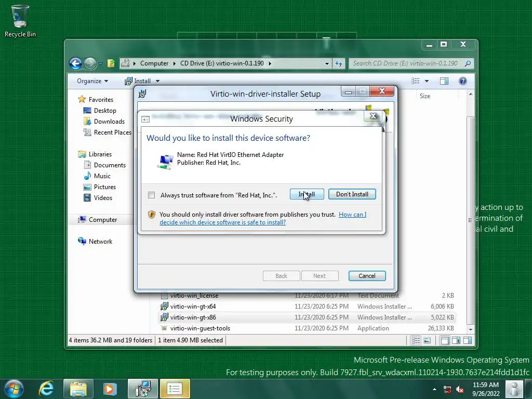Click Install in Windows Security dialog
The height and width of the screenshot is (399, 532).
pyautogui.click(x=307, y=194)
